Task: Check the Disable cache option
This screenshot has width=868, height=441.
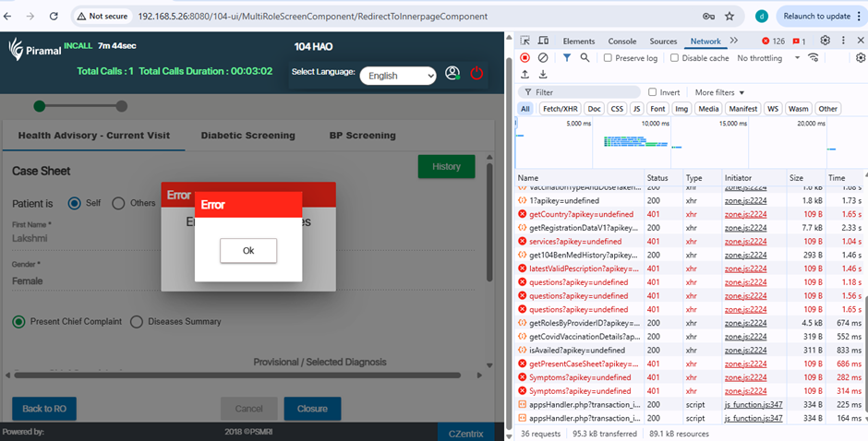Action: [674, 57]
